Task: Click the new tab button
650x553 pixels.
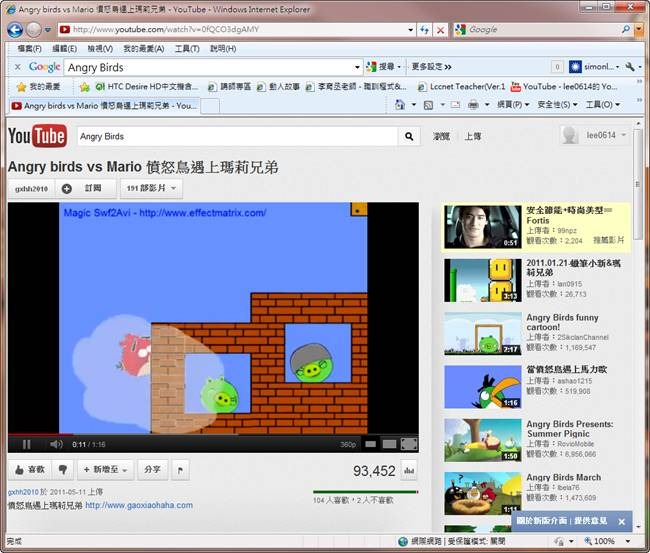Action: (210, 106)
